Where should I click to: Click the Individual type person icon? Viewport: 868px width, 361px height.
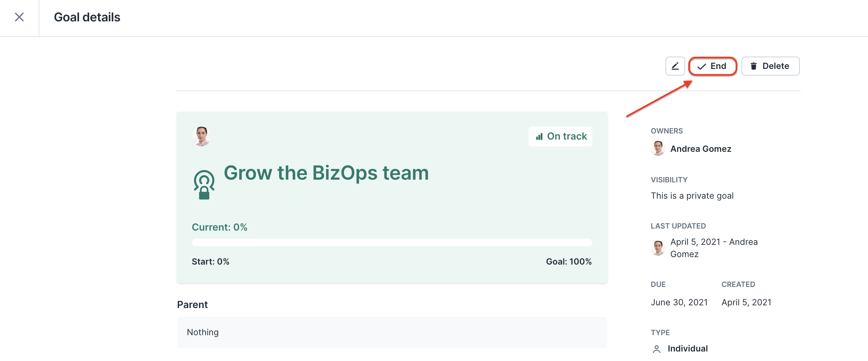coord(657,349)
